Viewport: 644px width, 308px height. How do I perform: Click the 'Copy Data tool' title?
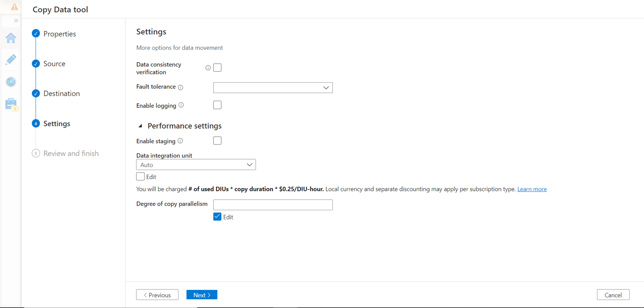(60, 10)
